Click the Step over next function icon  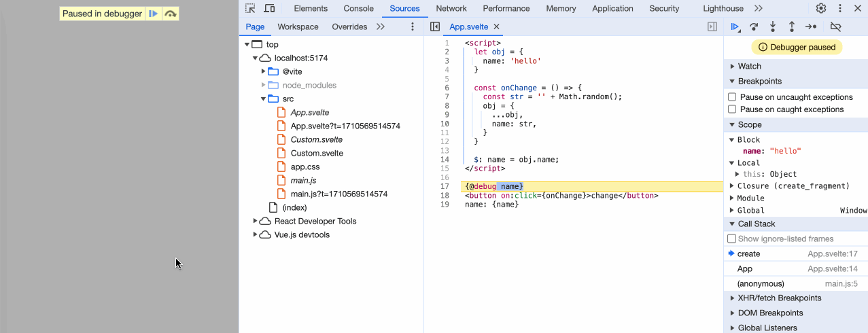(x=754, y=27)
